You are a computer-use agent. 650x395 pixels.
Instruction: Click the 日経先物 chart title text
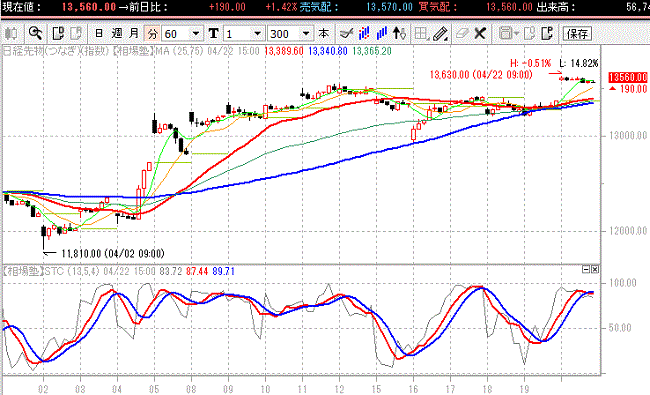click(x=23, y=51)
